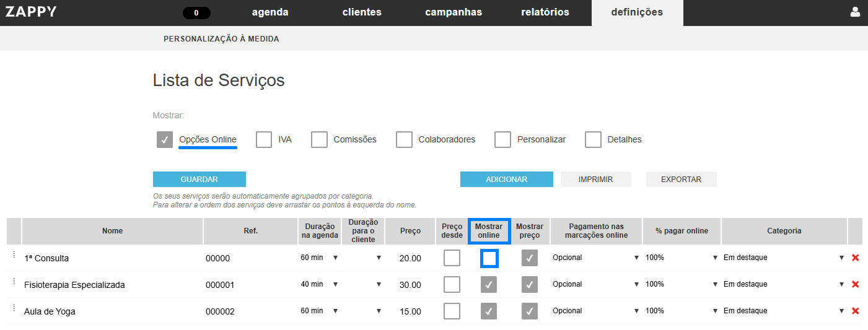The width and height of the screenshot is (868, 330).
Task: Check Preço desde for Fisioterapia Especializada
Action: tap(452, 284)
